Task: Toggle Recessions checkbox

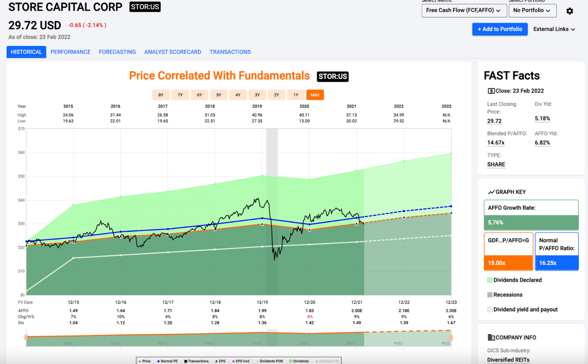Action: coord(490,295)
